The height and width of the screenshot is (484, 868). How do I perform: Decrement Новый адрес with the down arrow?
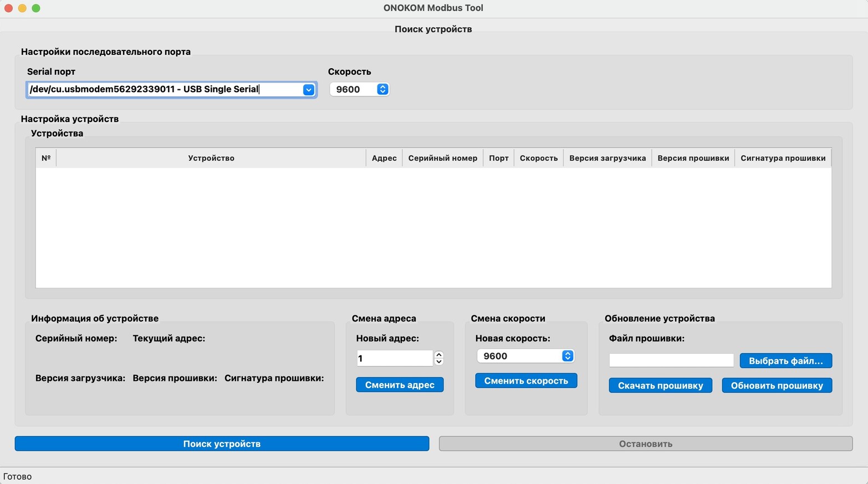(438, 361)
